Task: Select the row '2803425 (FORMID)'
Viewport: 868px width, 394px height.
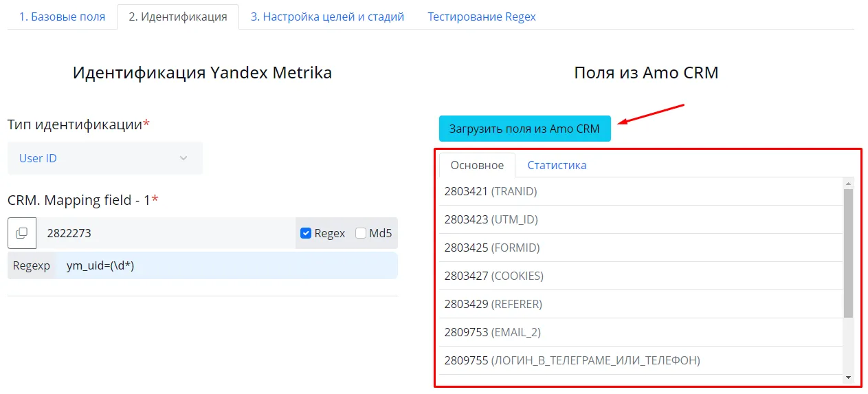Action: [641, 248]
